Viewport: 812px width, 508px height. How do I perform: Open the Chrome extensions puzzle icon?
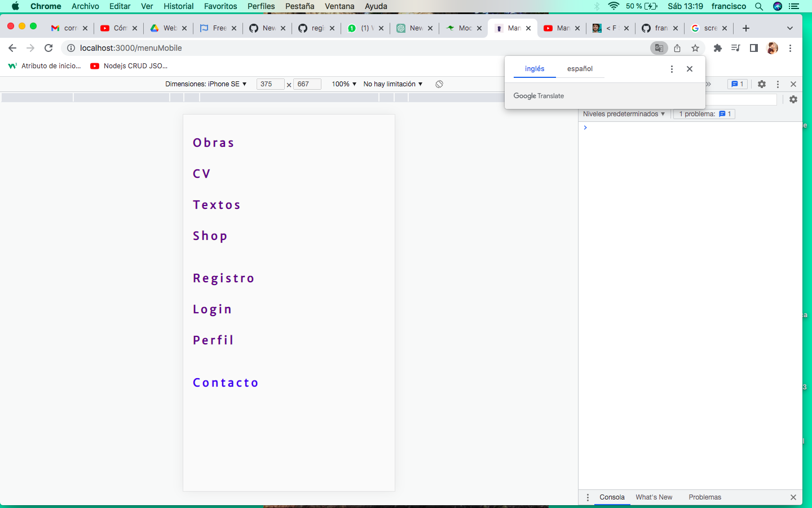(717, 48)
